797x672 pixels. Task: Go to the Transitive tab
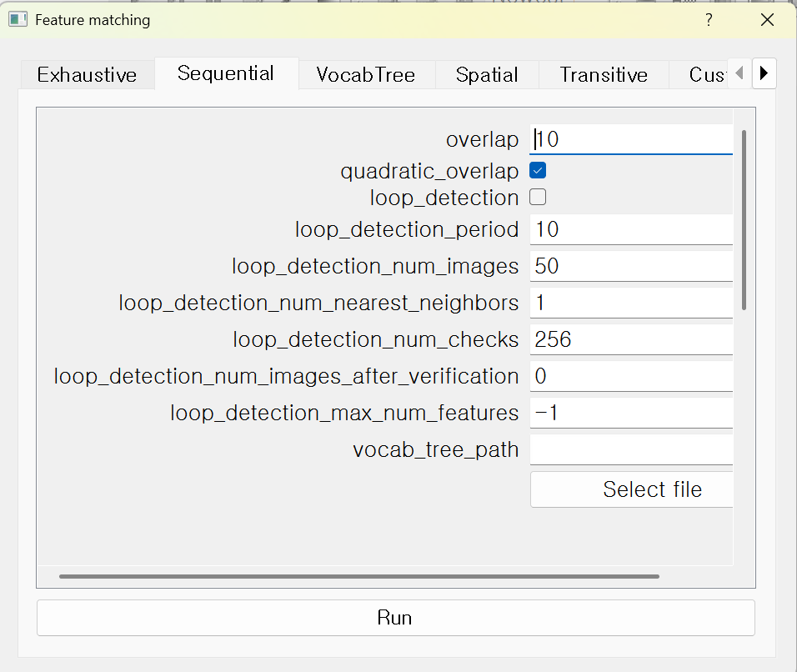point(604,75)
